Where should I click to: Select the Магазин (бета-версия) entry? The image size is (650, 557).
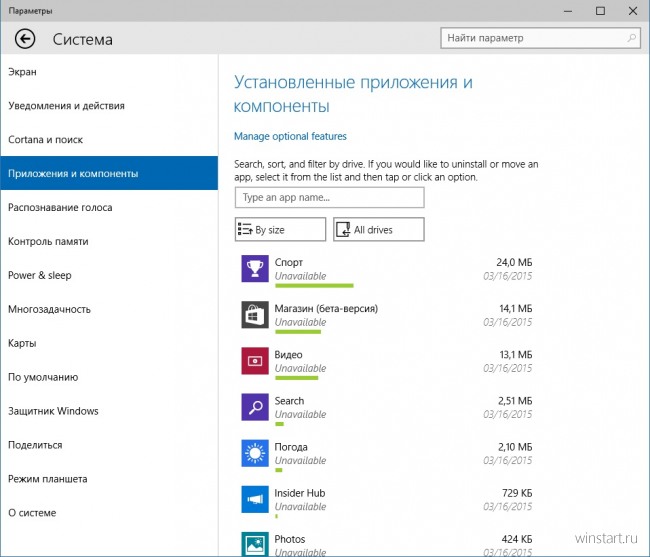(x=326, y=309)
